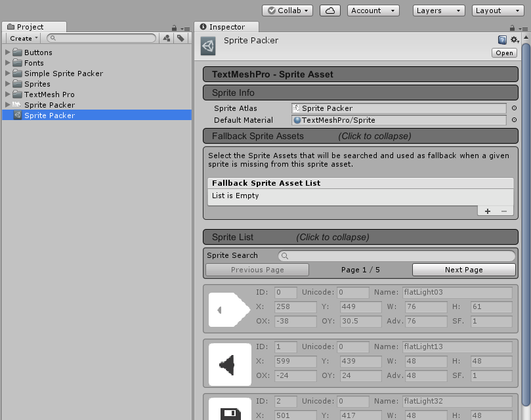Click the Inspector vertical scrollbar

[x=526, y=224]
